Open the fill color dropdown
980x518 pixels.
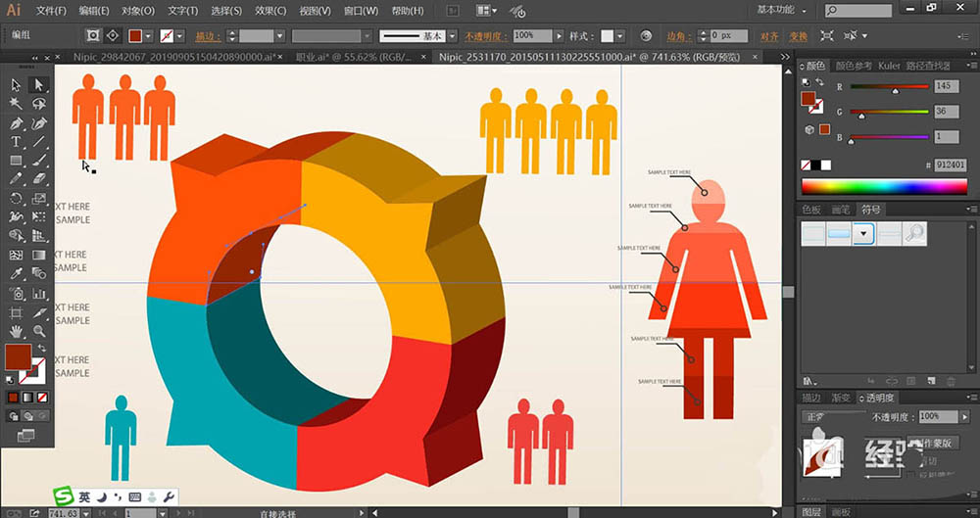pyautogui.click(x=148, y=35)
